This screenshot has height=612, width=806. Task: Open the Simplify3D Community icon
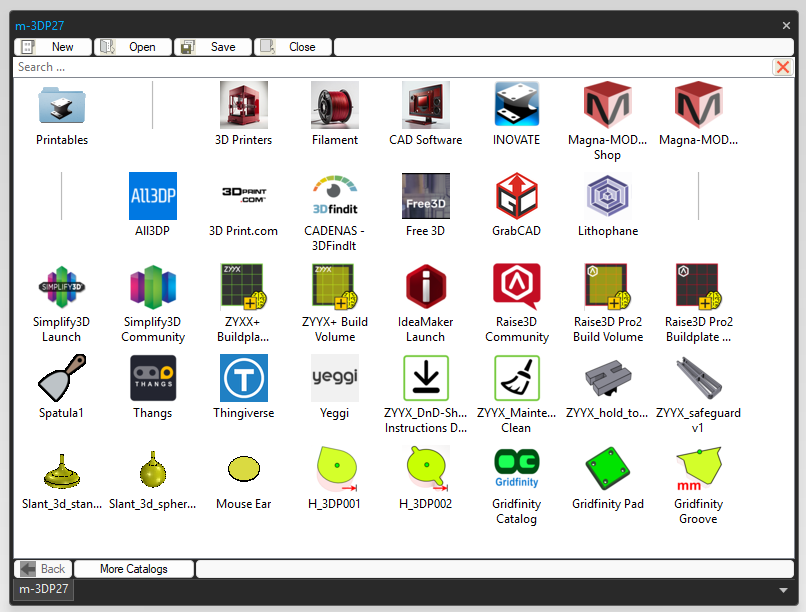(x=153, y=287)
